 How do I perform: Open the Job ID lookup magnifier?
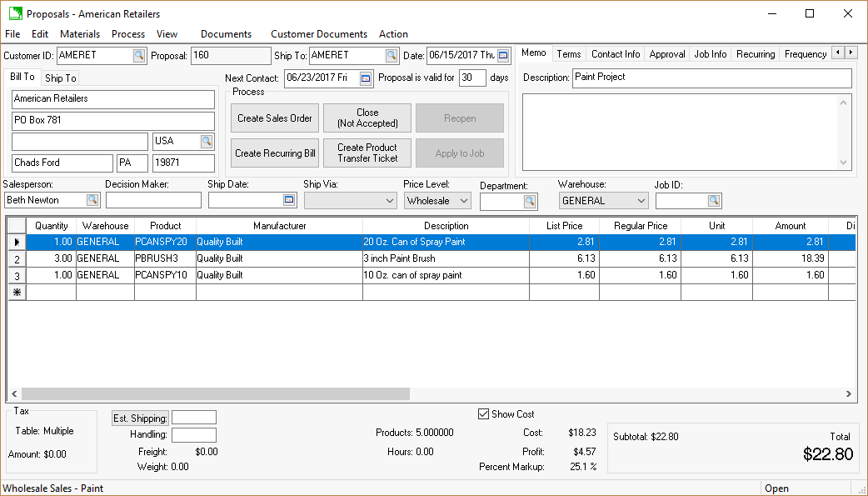click(x=714, y=200)
